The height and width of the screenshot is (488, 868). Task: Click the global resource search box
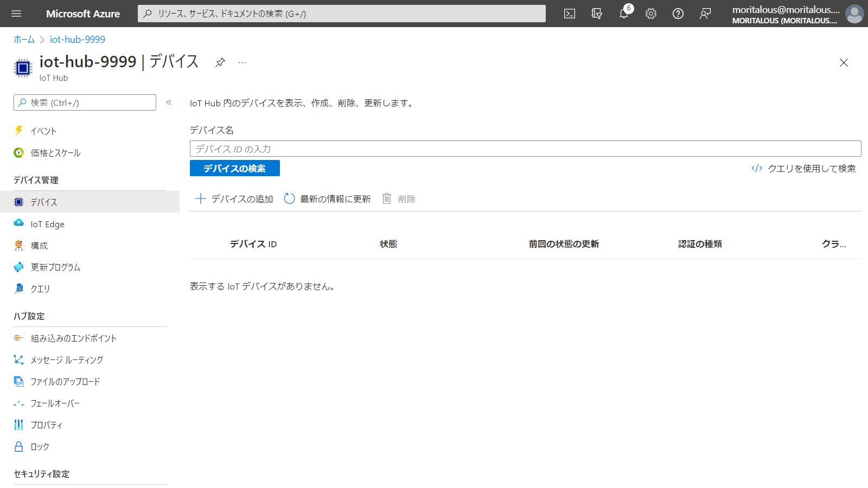point(342,14)
